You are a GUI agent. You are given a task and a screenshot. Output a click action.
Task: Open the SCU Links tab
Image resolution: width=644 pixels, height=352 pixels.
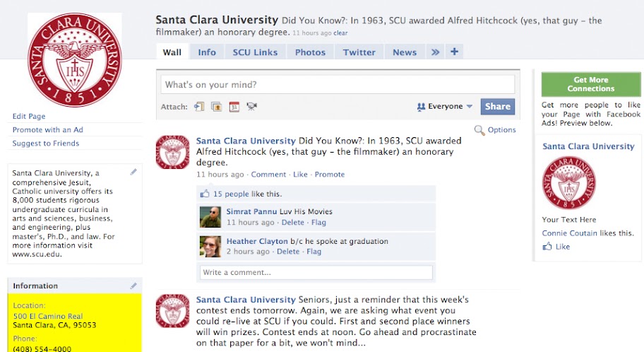coord(255,52)
